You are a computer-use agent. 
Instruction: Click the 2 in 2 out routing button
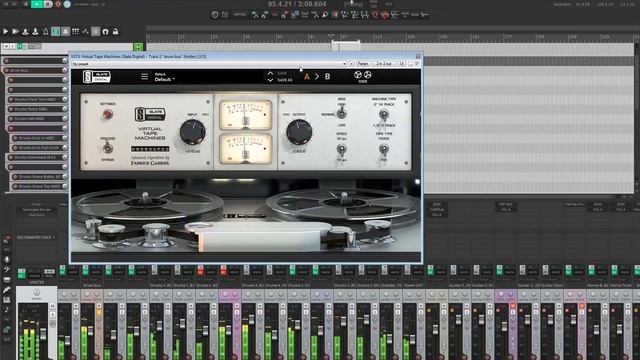click(384, 64)
